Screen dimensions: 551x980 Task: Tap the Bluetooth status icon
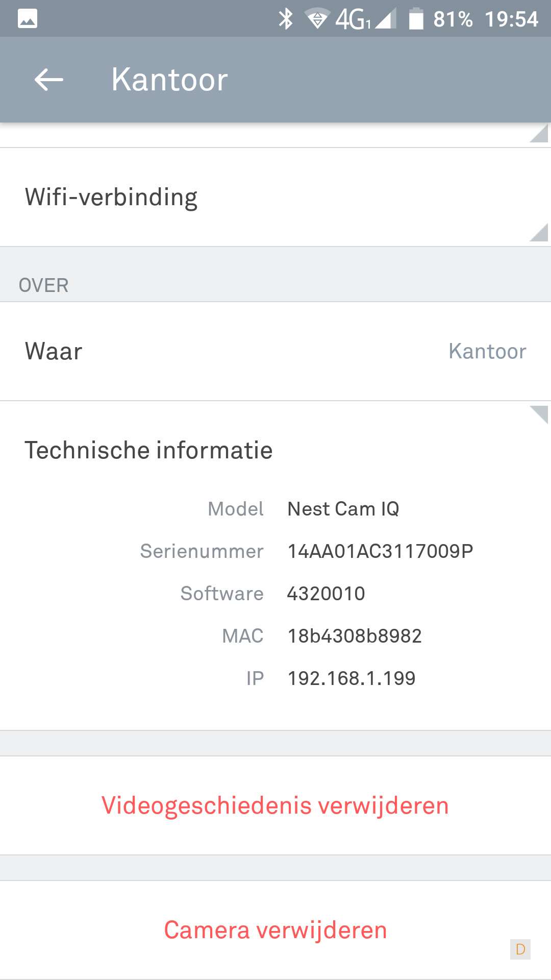pyautogui.click(x=286, y=19)
